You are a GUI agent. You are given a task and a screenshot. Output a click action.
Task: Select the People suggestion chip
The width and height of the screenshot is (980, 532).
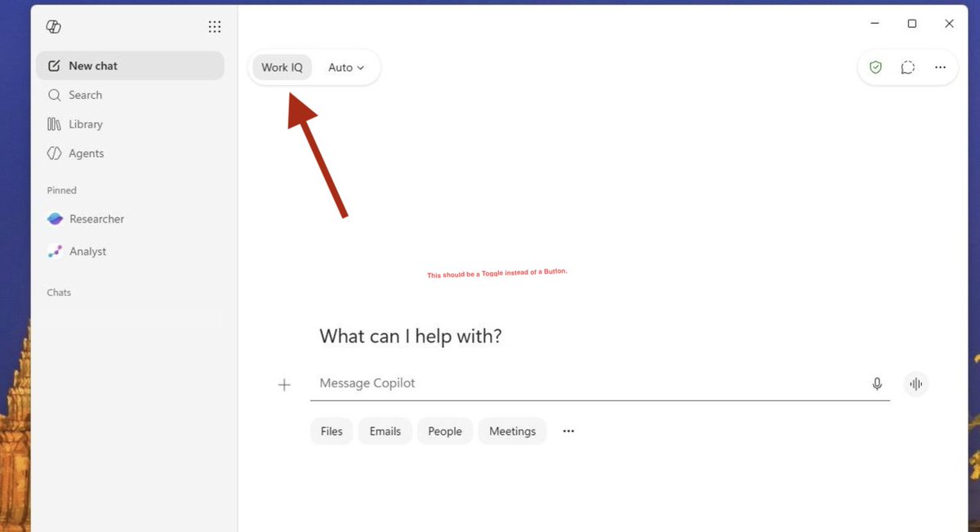pos(445,431)
